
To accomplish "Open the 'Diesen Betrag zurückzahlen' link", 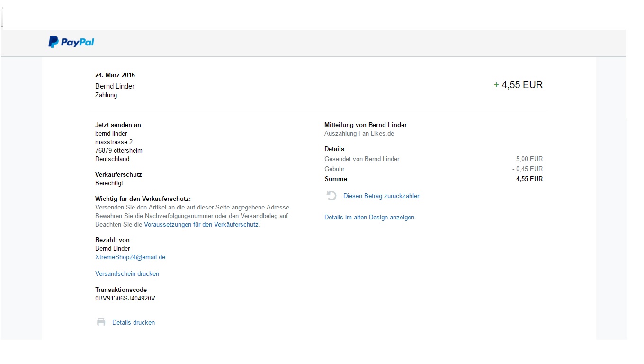I will pyautogui.click(x=382, y=196).
